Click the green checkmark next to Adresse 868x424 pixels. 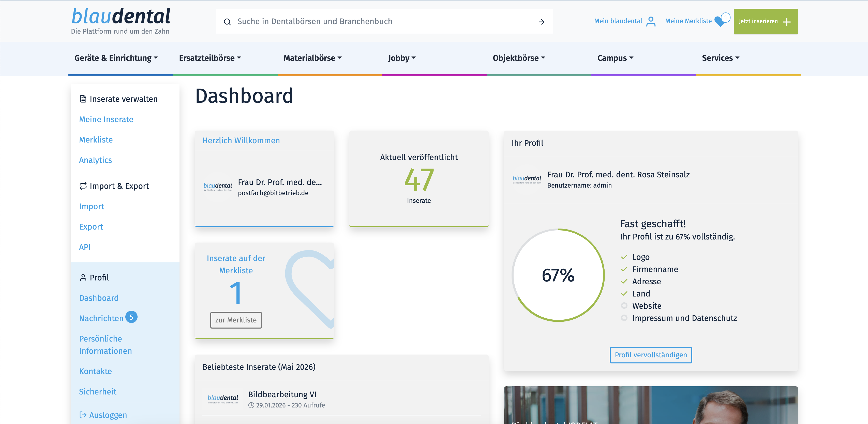click(624, 281)
